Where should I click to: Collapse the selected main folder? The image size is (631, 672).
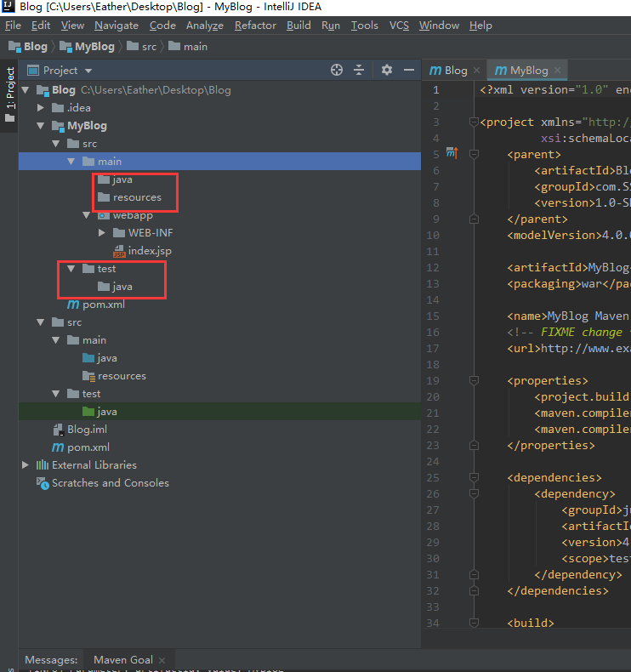tap(71, 162)
